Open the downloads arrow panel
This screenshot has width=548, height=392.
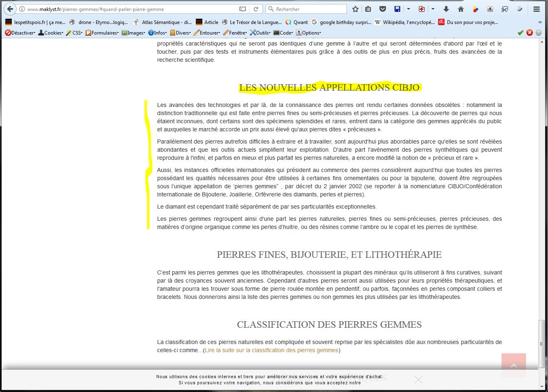tap(446, 9)
